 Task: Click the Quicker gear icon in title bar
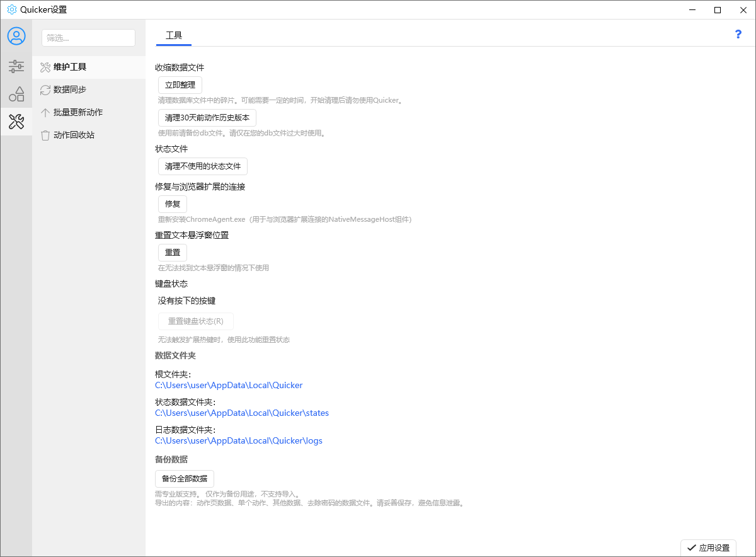(11, 9)
